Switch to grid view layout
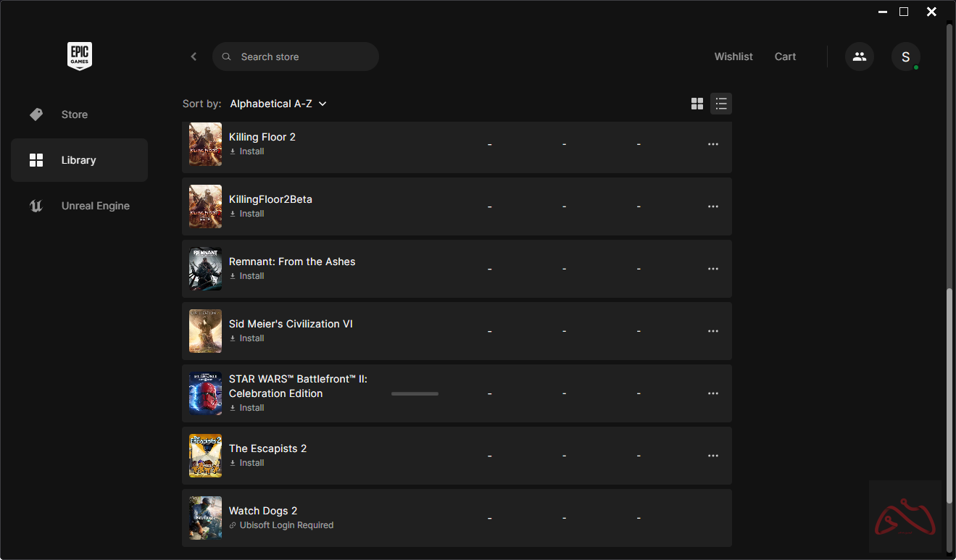The height and width of the screenshot is (560, 956). point(697,104)
